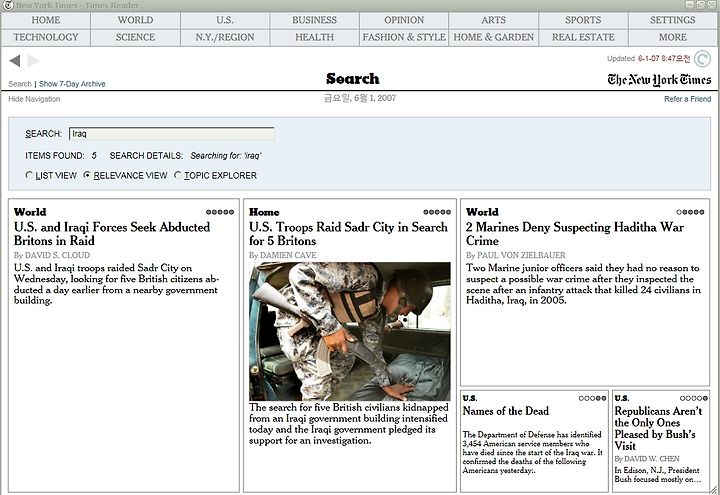The width and height of the screenshot is (720, 495).
Task: Open the Fashion & Style section
Action: tap(404, 37)
